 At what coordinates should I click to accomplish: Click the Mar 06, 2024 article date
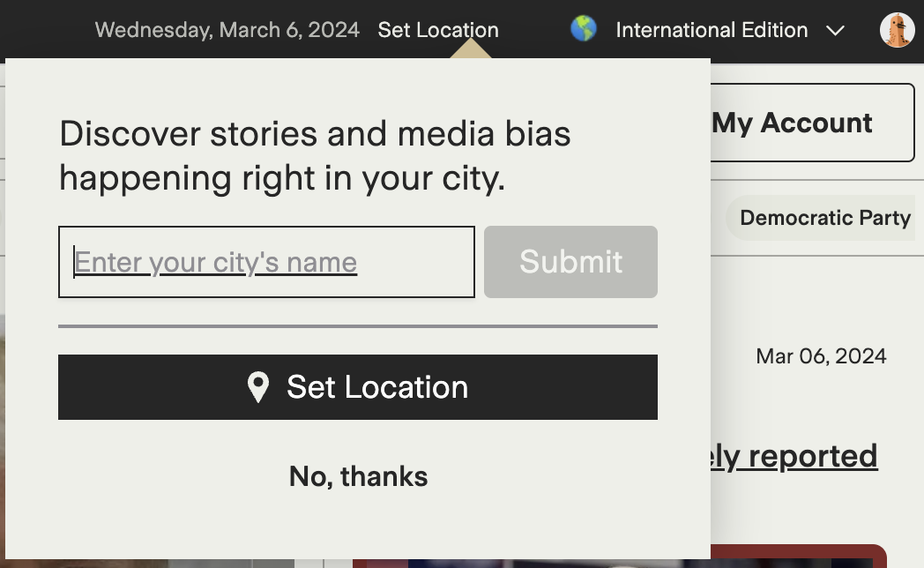820,356
